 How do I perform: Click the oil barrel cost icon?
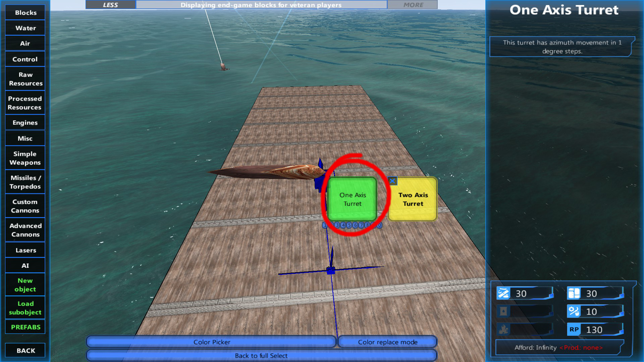(x=503, y=312)
